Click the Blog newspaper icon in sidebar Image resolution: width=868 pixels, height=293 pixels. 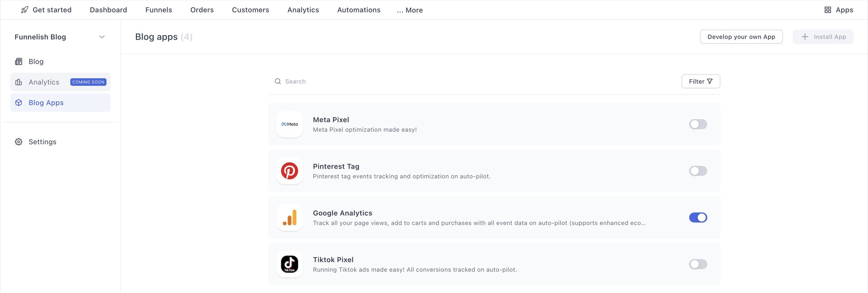click(19, 62)
